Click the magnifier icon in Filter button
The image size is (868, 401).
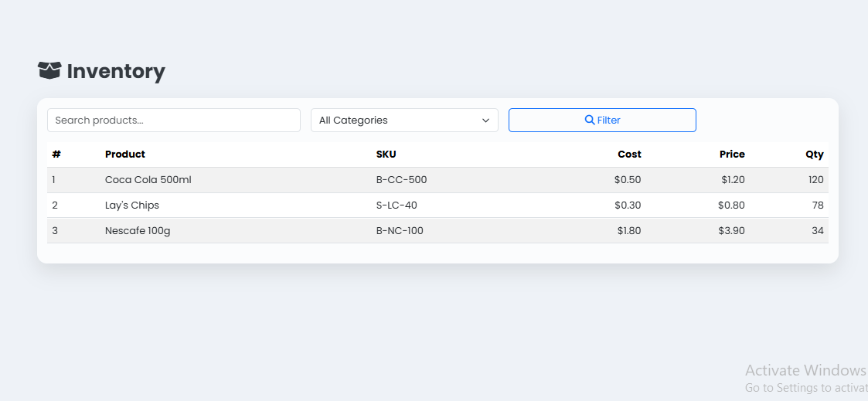(590, 120)
